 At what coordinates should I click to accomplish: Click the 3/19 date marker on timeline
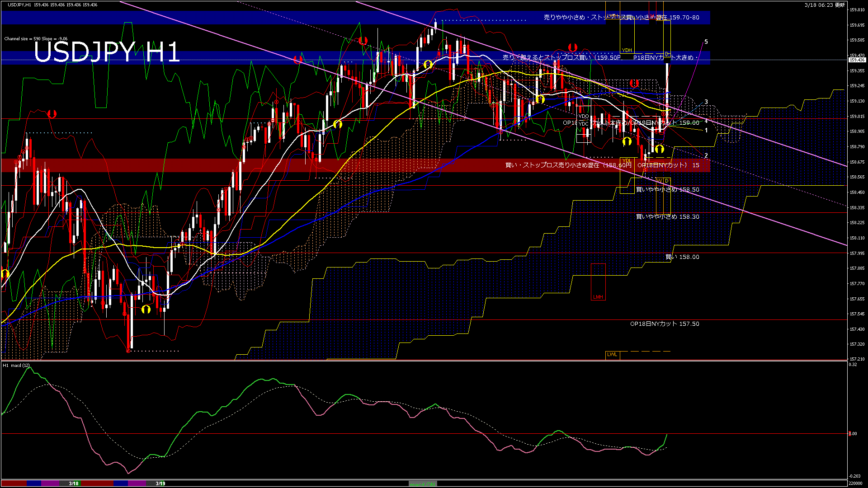click(x=160, y=483)
